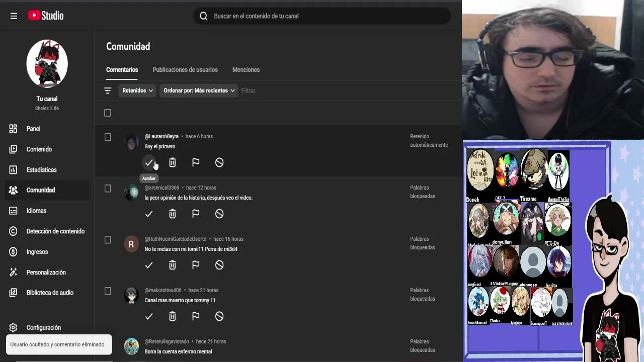Expand Ordenar por: Más recientes dropdown
This screenshot has height=362, width=644.
point(199,90)
